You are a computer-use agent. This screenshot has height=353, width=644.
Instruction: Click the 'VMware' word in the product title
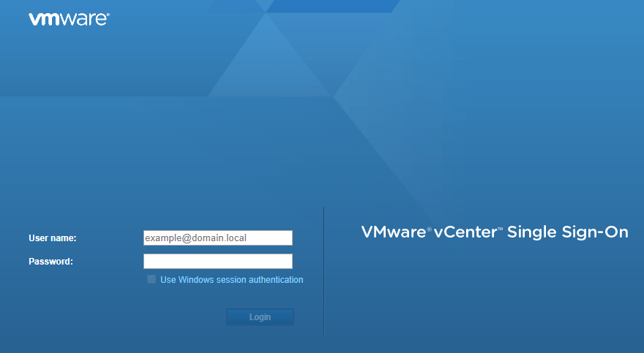click(x=394, y=232)
